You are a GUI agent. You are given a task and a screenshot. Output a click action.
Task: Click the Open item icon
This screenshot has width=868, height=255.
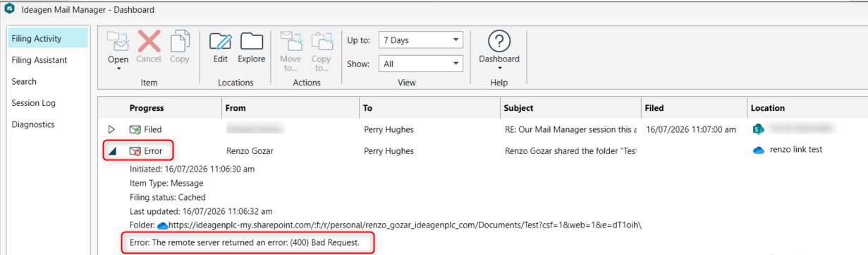point(118,41)
